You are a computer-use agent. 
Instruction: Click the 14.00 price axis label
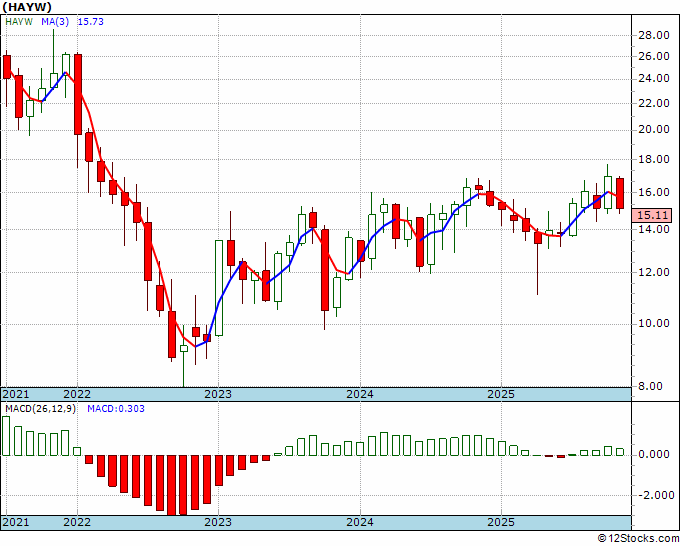click(x=654, y=229)
